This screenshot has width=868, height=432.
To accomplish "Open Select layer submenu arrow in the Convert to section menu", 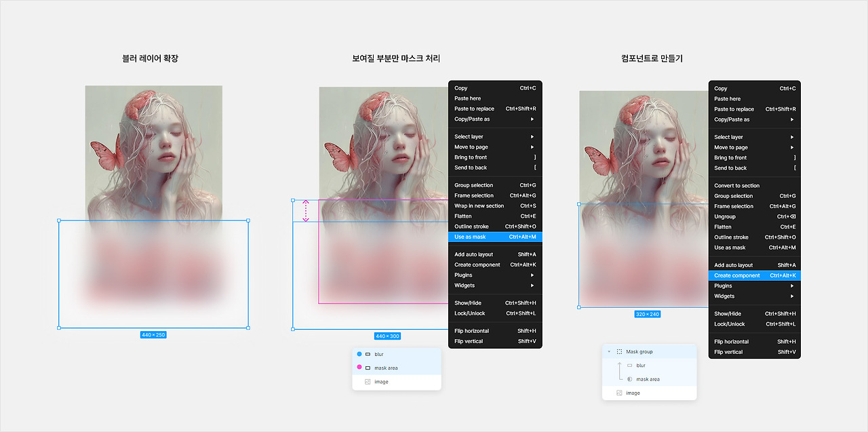I will pos(792,137).
